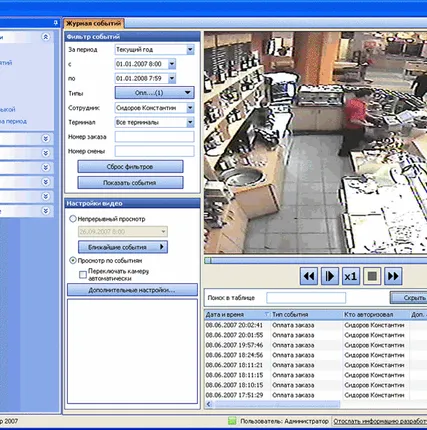Sort by Тип события column header
427x430 pixels.
click(306, 314)
